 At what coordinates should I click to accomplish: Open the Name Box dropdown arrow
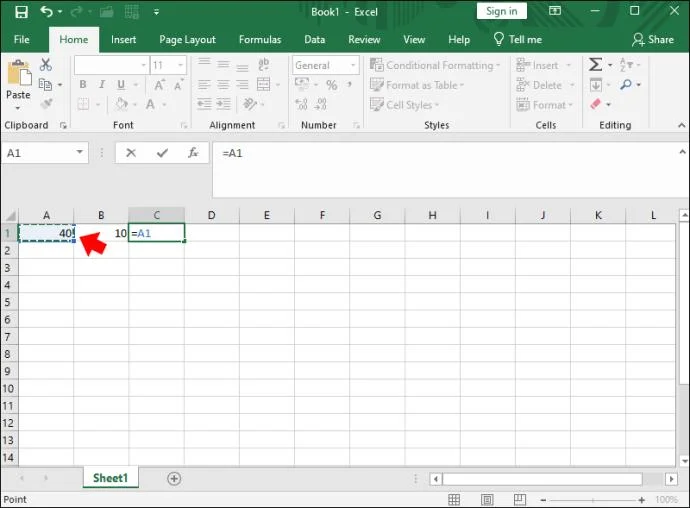pyautogui.click(x=80, y=152)
